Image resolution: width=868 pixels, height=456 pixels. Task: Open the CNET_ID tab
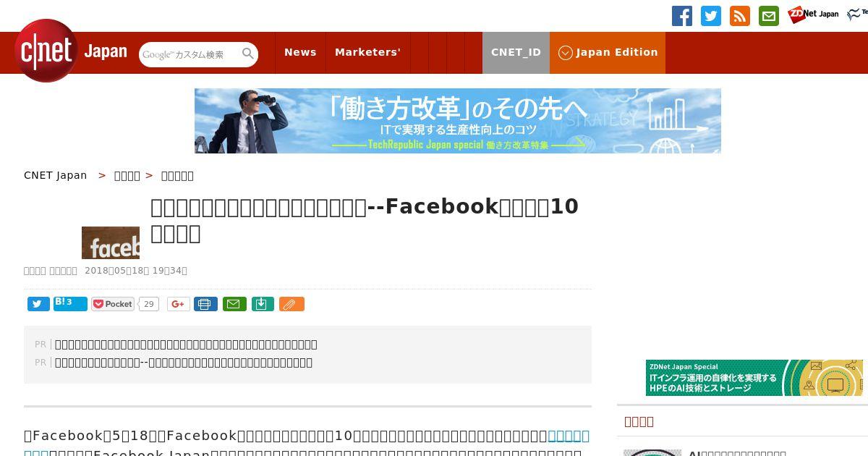[x=516, y=52]
